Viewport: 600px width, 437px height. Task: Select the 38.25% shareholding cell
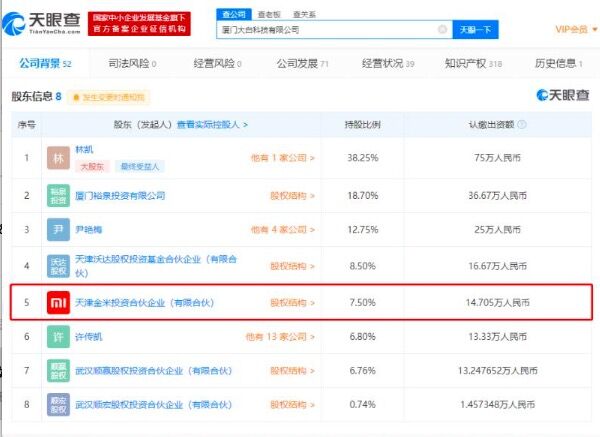(x=362, y=158)
